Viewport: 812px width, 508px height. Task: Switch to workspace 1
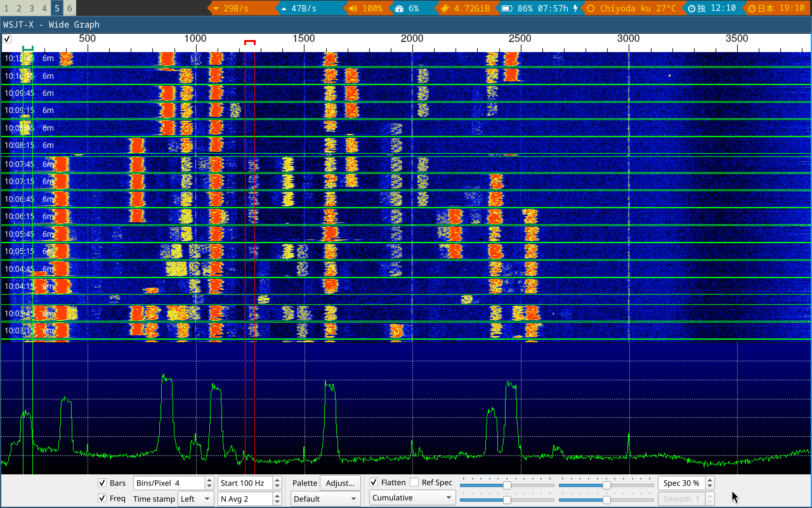click(6, 8)
